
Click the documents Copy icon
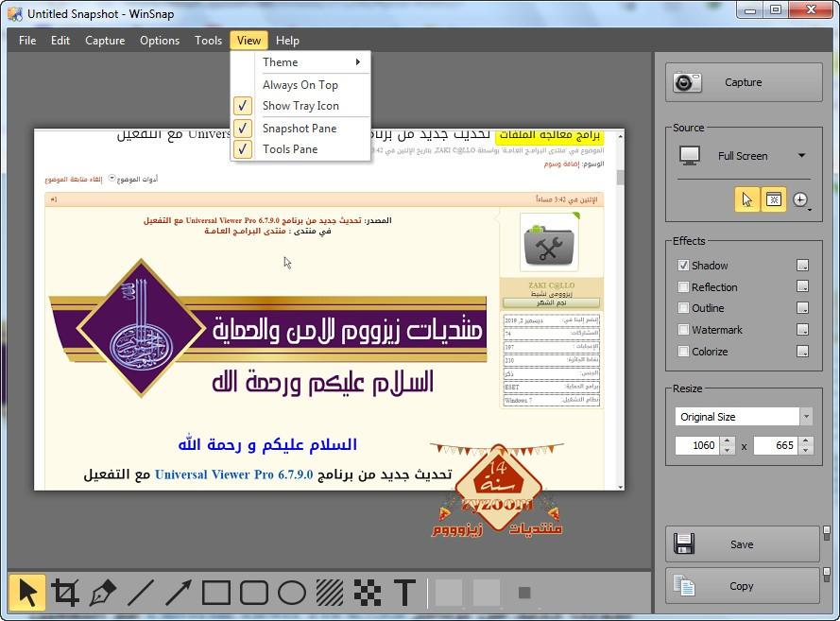684,586
